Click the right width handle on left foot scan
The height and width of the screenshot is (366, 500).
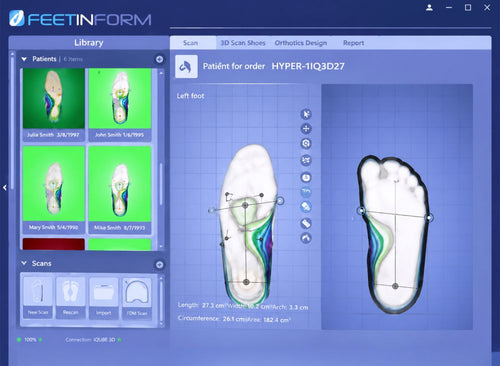[280, 201]
